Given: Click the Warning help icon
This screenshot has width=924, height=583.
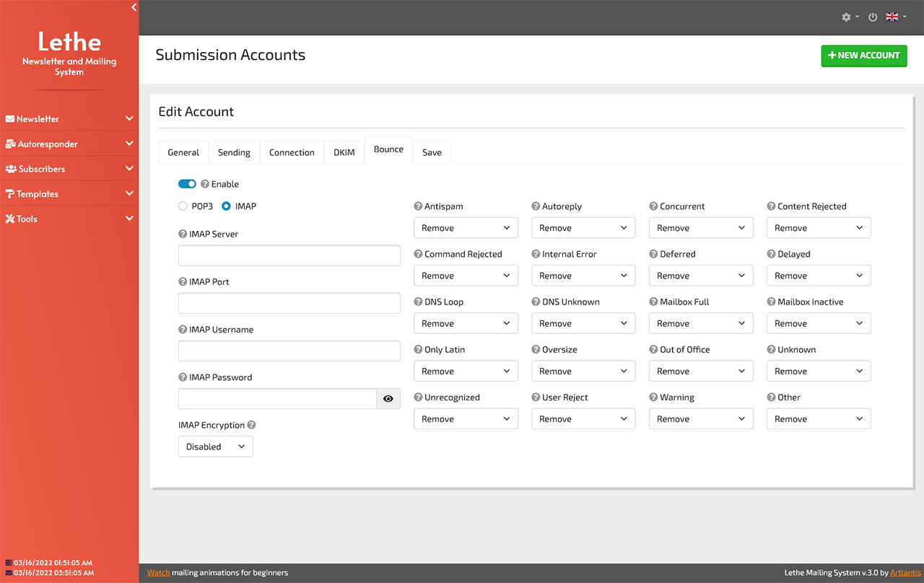Looking at the screenshot, I should click(x=653, y=397).
